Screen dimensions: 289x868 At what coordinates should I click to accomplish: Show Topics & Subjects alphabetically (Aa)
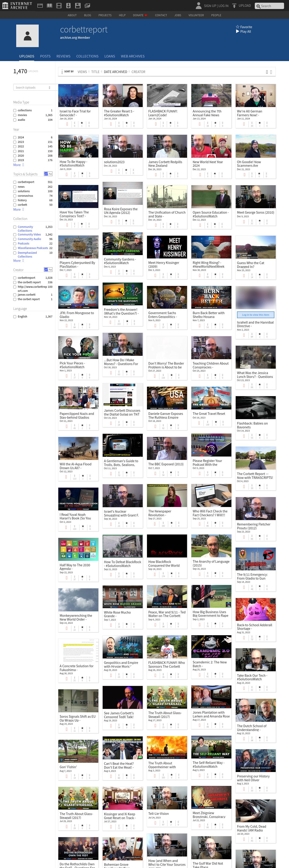[50, 174]
